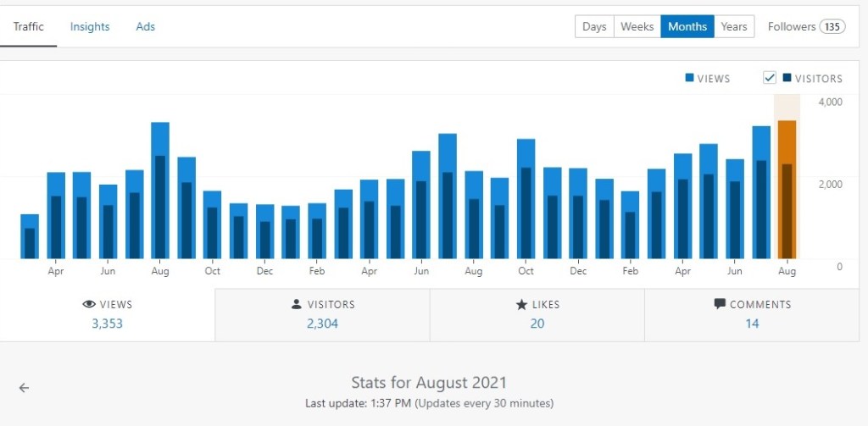This screenshot has width=868, height=426.
Task: Click the star icon beside Likes
Action: pyautogui.click(x=521, y=305)
